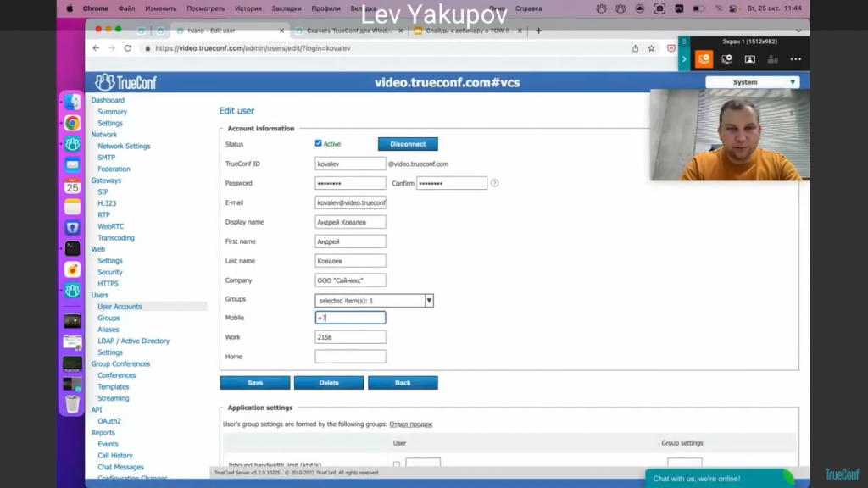868x488 pixels.
Task: Click the battery icon in the menu bar
Action: point(698,8)
